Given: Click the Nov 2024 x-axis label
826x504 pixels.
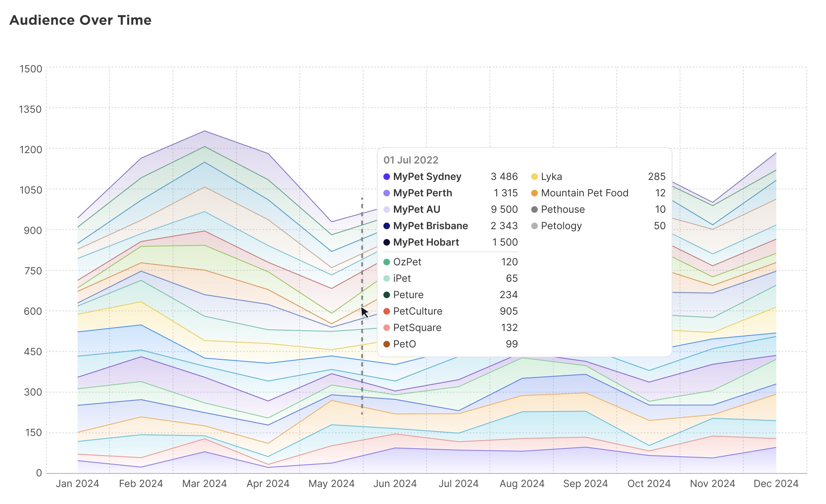Looking at the screenshot, I should [x=713, y=484].
